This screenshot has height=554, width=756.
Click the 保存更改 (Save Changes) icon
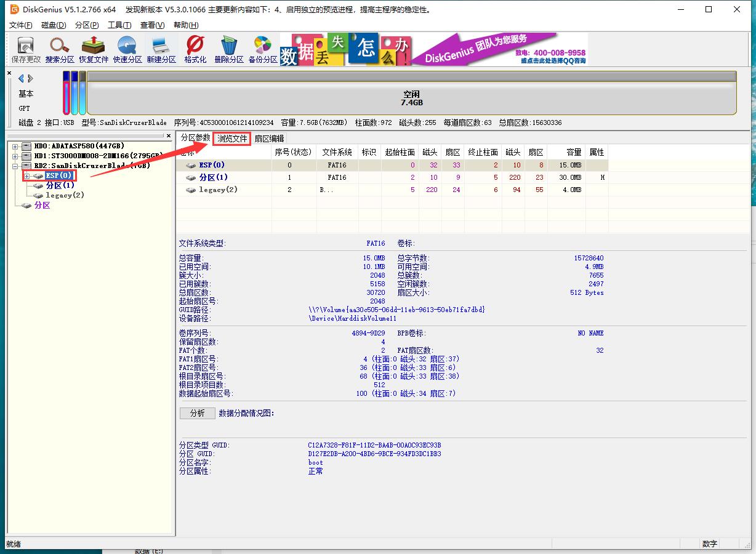click(x=26, y=49)
